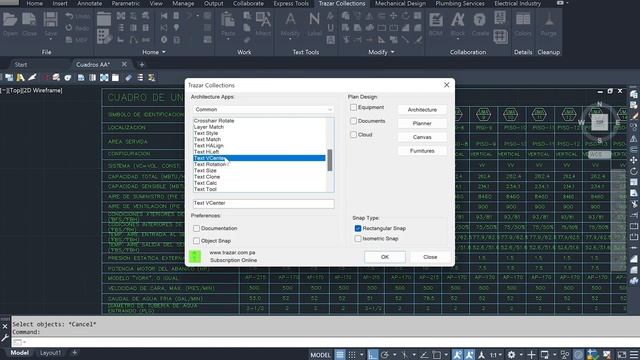Screen dimensions: 640x360
Task: Select Crosshair Rotate in the list
Action: pyautogui.click(x=259, y=121)
